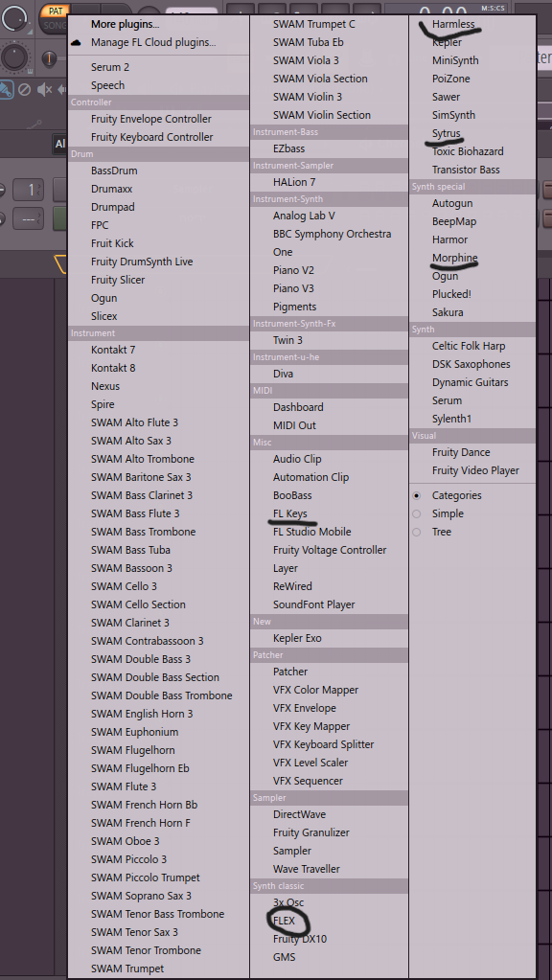This screenshot has height=980, width=552.
Task: Select BassDrum plugin
Action: pos(114,171)
